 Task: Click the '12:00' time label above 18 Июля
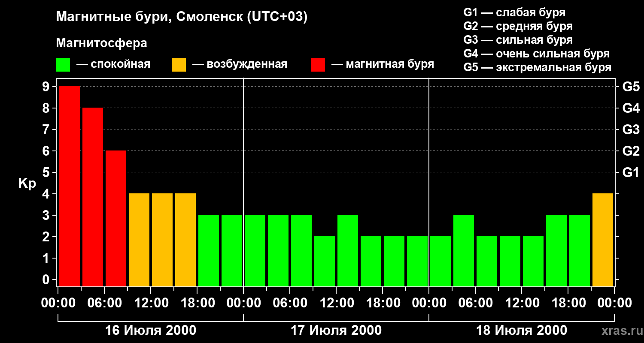[x=522, y=303]
